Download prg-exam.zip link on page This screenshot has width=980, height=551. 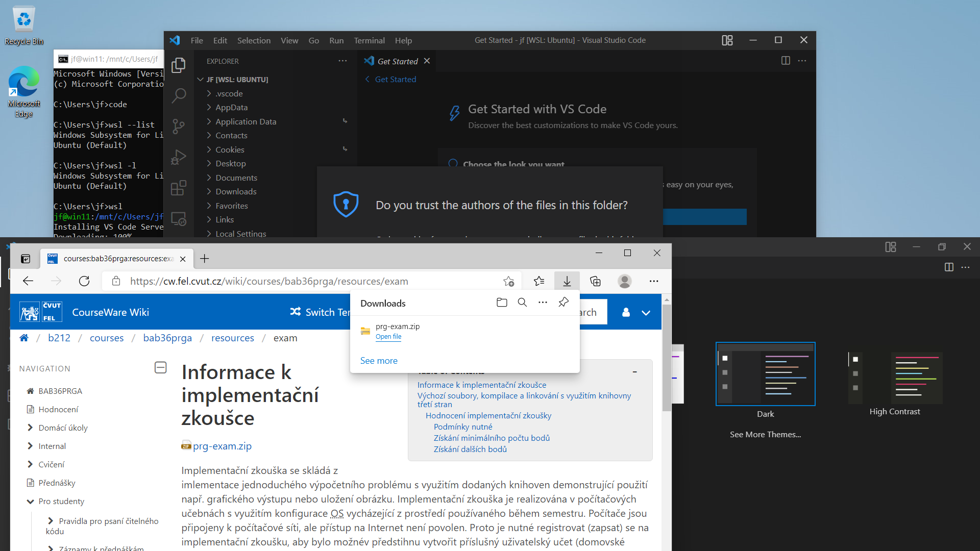pyautogui.click(x=222, y=446)
